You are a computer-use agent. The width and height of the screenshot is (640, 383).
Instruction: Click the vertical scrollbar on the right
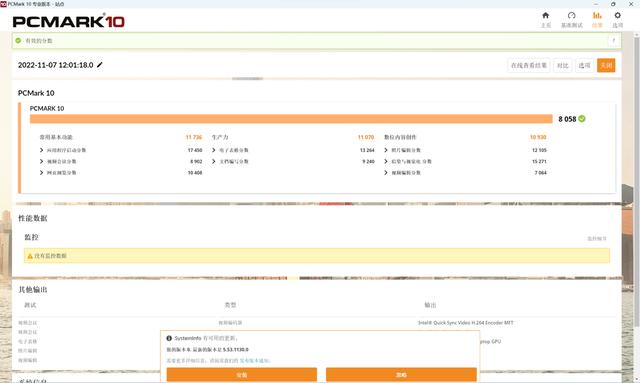[636, 180]
